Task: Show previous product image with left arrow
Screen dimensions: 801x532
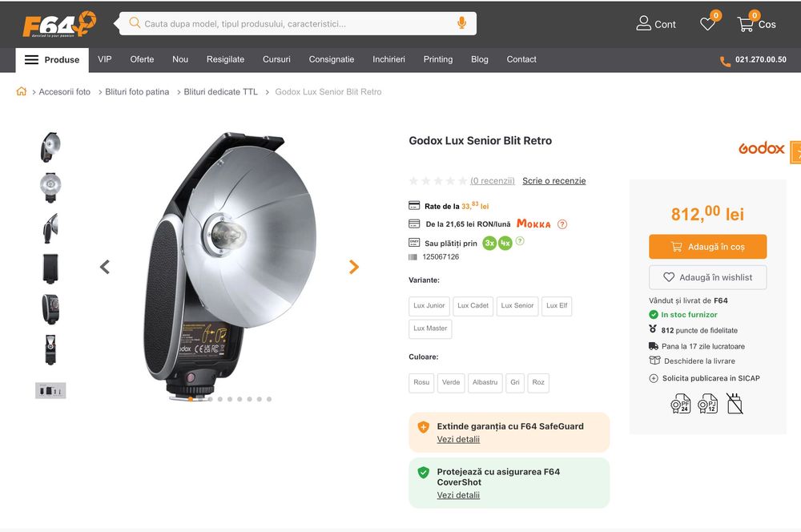Action: 105,267
